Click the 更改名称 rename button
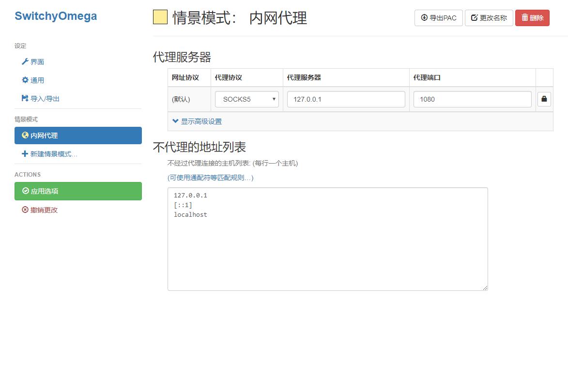The image size is (568, 392). 489,18
